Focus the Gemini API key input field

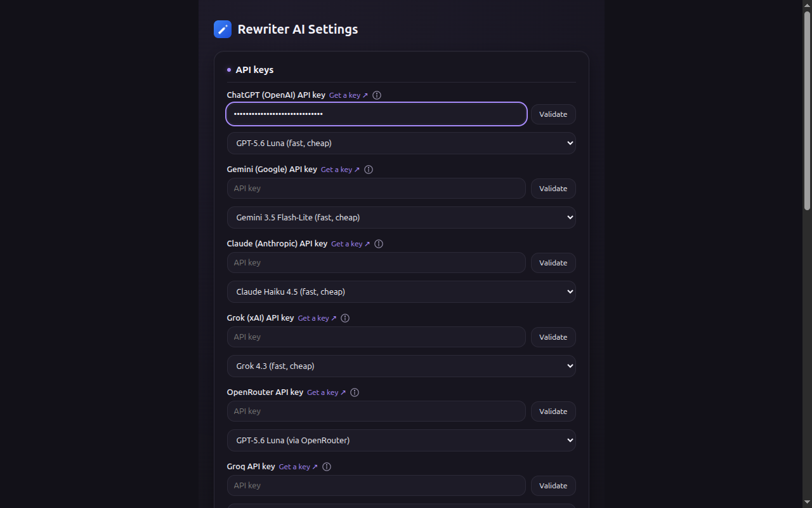376,189
